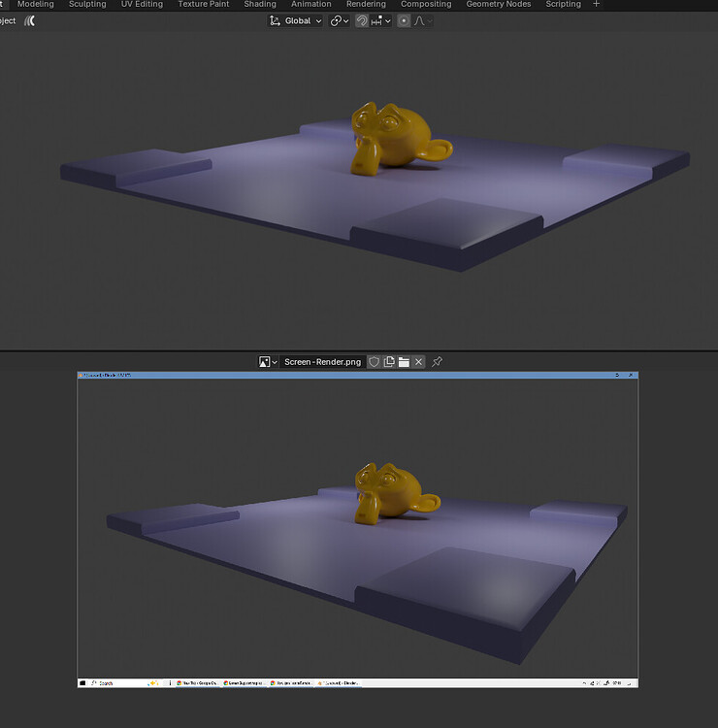Click the loaded Screen-Render image in image editor
The height and width of the screenshot is (728, 718).
pos(357,530)
